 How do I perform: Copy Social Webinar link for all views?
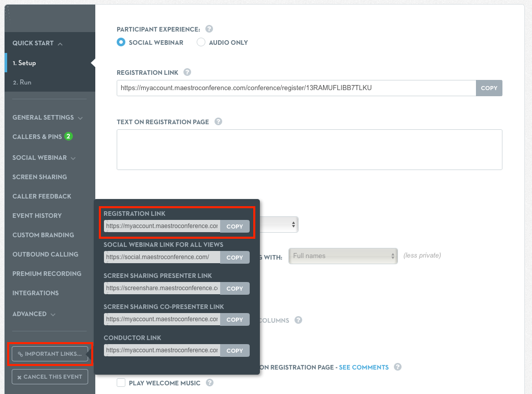[x=235, y=258]
